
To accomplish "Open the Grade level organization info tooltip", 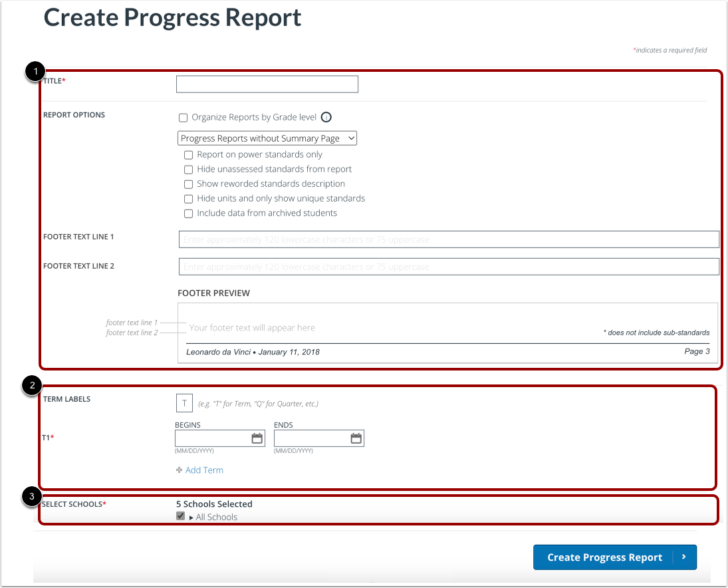I will (326, 117).
